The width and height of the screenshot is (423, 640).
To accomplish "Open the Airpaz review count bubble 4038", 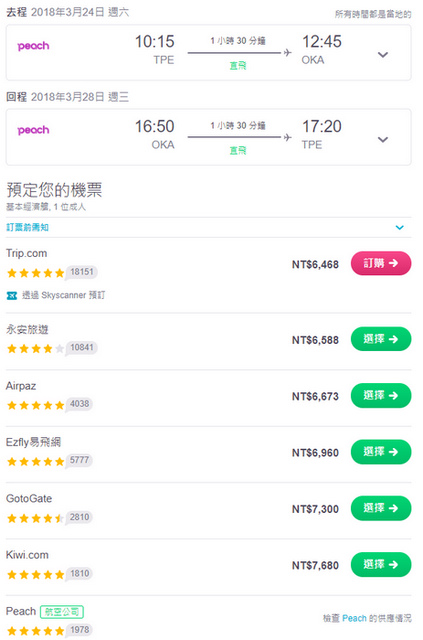I will click(x=80, y=404).
